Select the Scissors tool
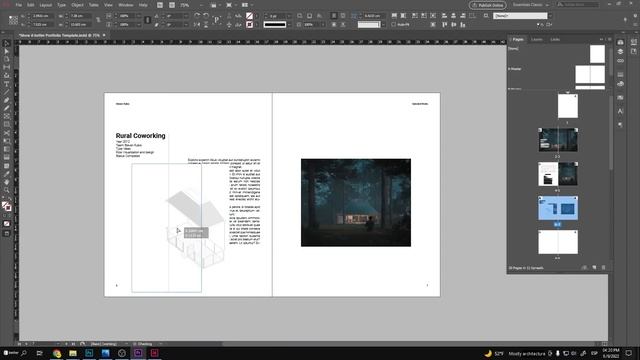This screenshot has height=360, width=640. click(7, 133)
